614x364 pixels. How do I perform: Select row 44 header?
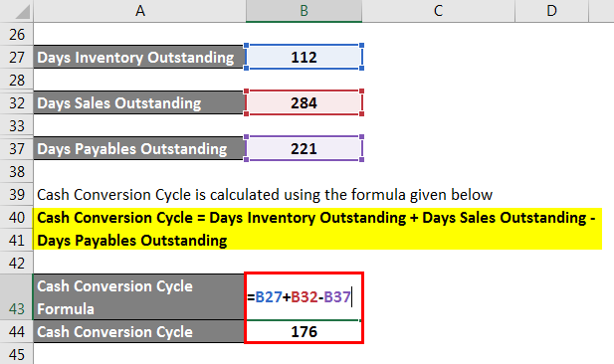pos(17,332)
